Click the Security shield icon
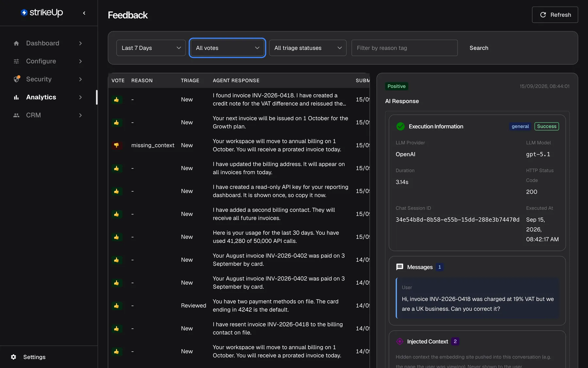The width and height of the screenshot is (588, 368). 17,79
